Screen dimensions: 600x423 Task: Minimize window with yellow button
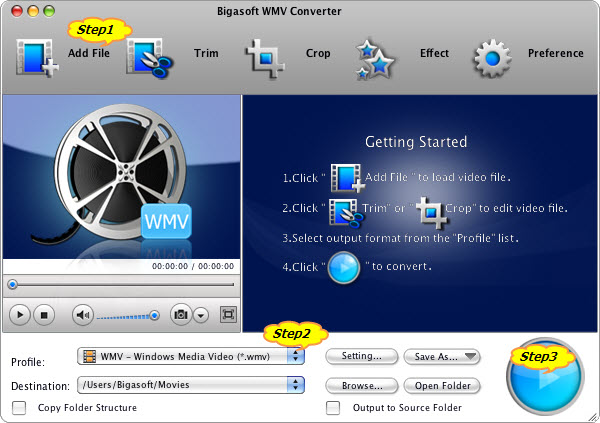33,11
